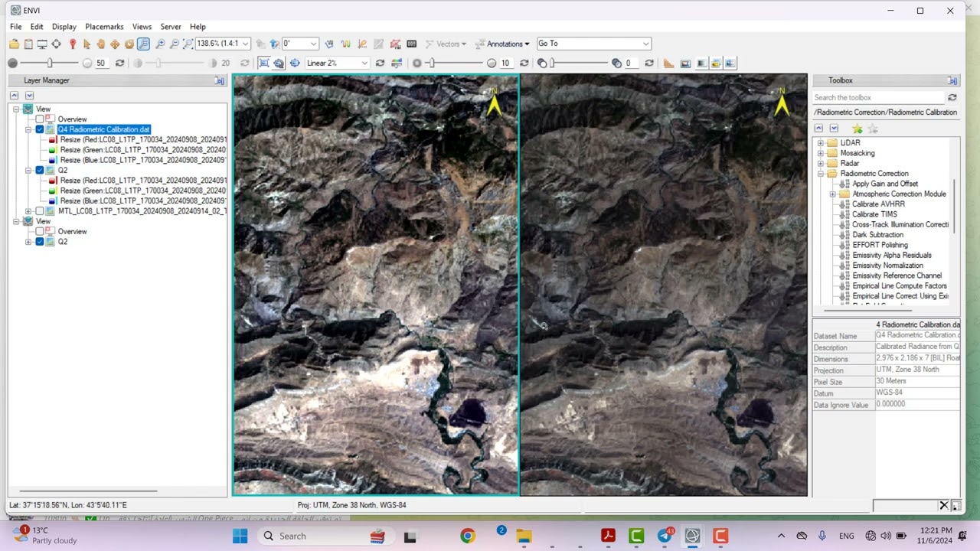Detach the Layer Manager panel

click(x=220, y=80)
